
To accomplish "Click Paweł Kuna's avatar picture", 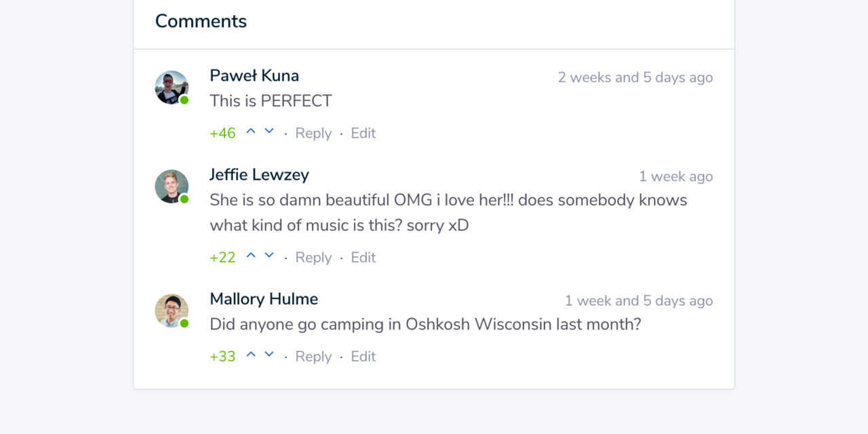I will pos(172,87).
